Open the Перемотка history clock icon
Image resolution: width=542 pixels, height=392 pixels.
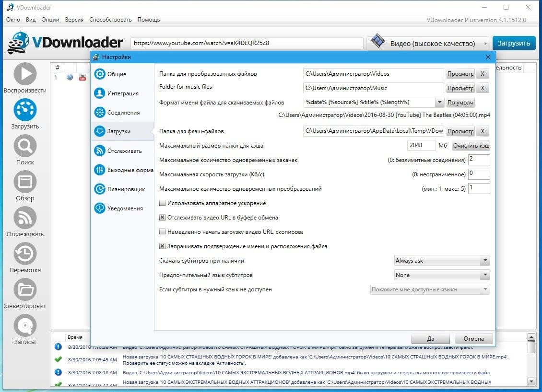pos(25,254)
